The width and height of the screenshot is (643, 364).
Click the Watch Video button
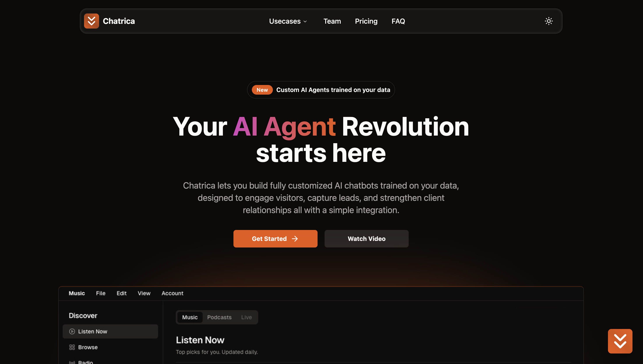click(x=366, y=239)
